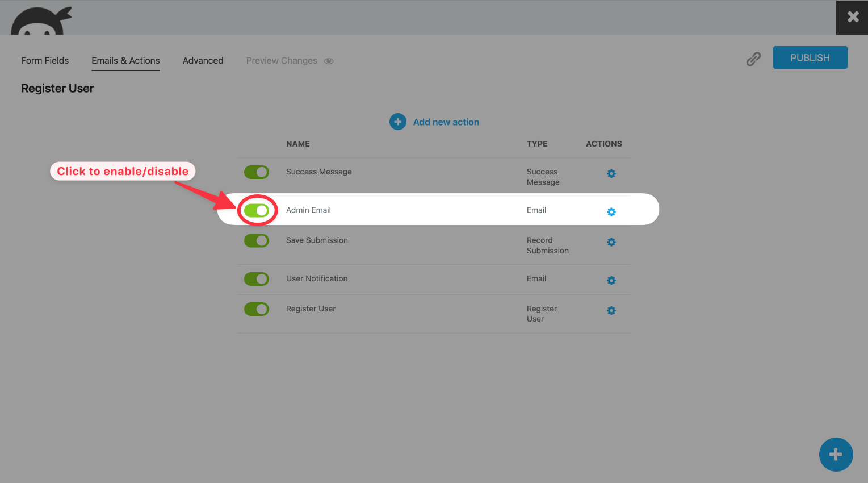The image size is (868, 483).
Task: Click the blue plus icon beside Add new action
Action: pos(397,122)
